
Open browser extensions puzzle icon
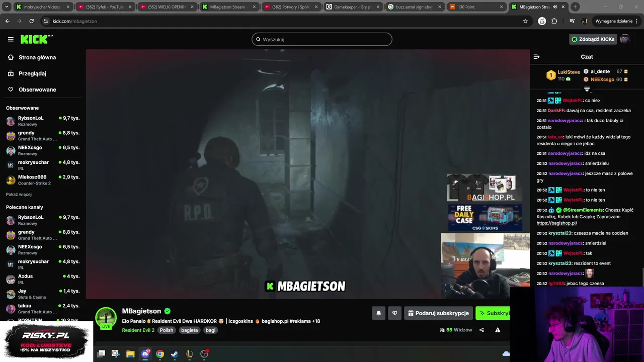click(x=554, y=21)
